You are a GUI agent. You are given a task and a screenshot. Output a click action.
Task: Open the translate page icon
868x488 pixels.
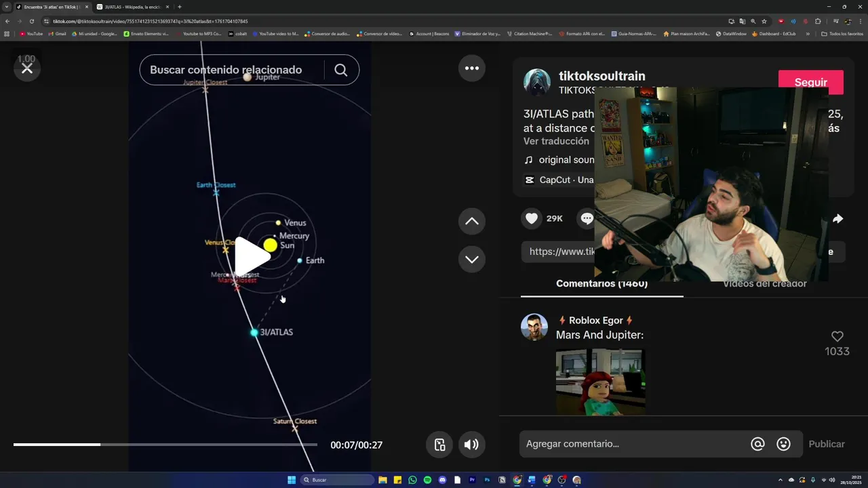coord(743,21)
